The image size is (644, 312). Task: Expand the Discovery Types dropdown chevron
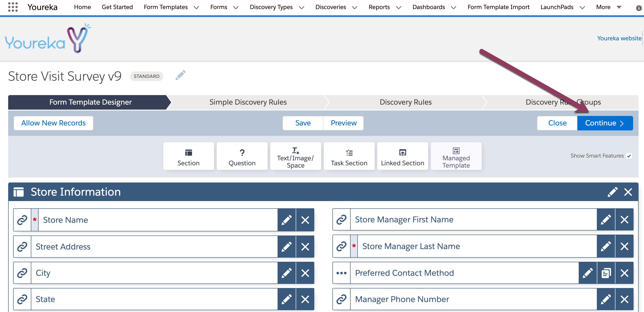302,7
